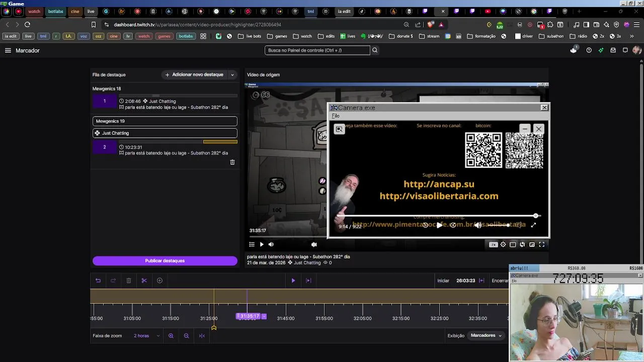This screenshot has width=644, height=362.
Task: Toggle picture-in-picture on the source video
Action: point(532,244)
